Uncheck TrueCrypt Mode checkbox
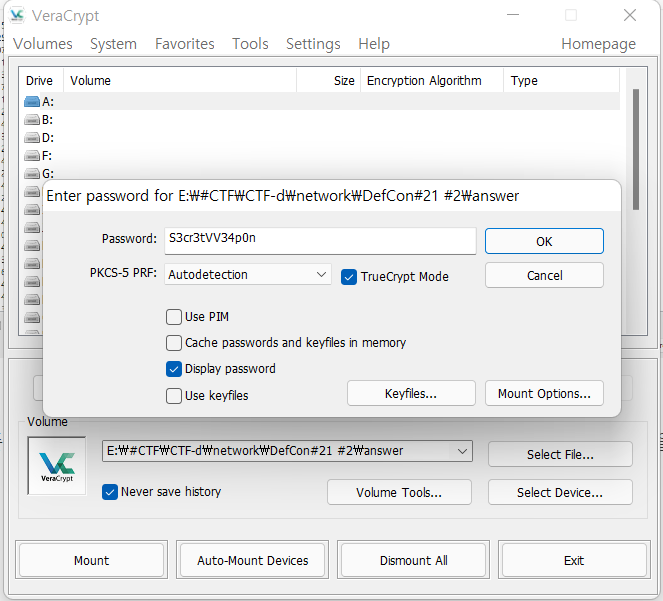Image resolution: width=663 pixels, height=601 pixels. (349, 277)
